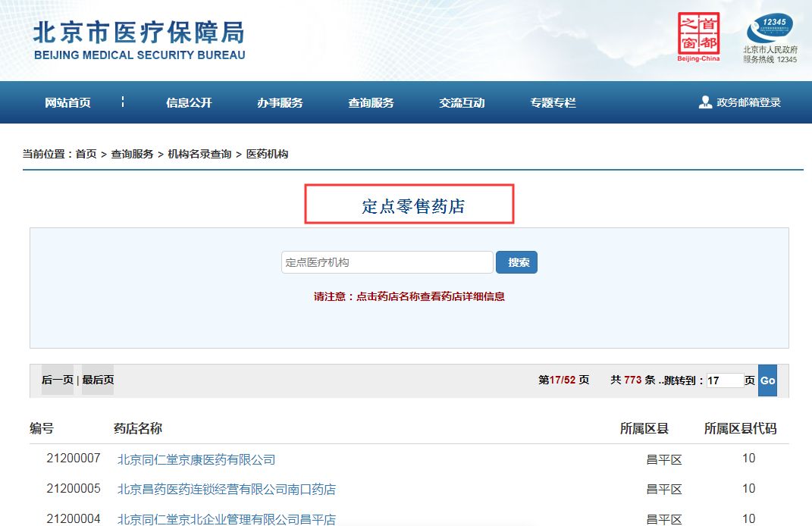This screenshot has width=812, height=526.
Task: Click district code 10 in the 21200005 row
Action: click(x=748, y=488)
